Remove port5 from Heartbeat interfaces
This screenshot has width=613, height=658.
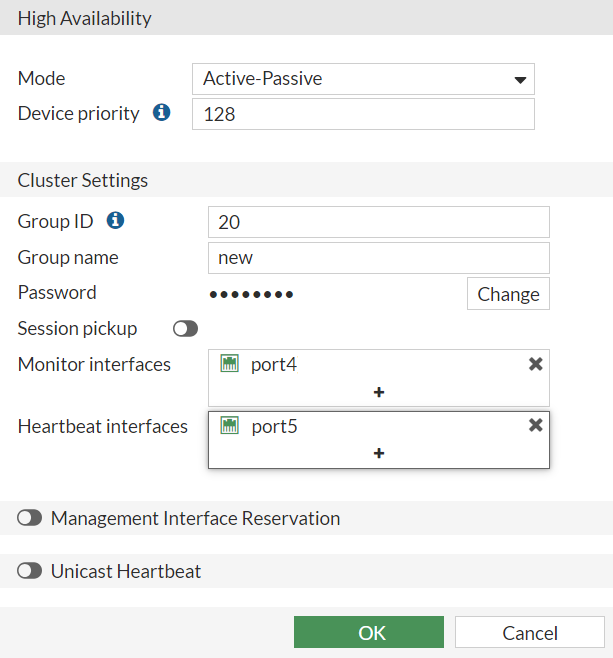tap(536, 425)
